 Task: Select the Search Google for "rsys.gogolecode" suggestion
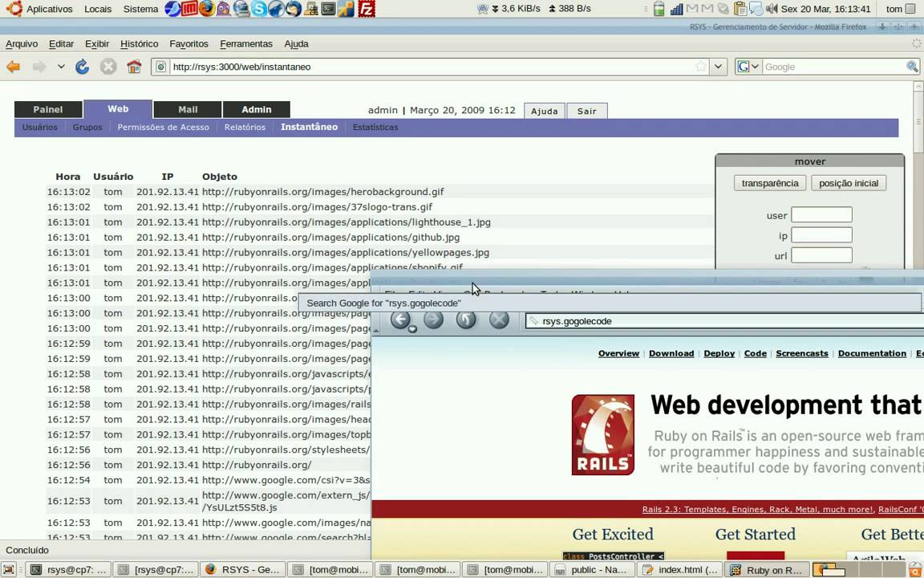(x=610, y=303)
